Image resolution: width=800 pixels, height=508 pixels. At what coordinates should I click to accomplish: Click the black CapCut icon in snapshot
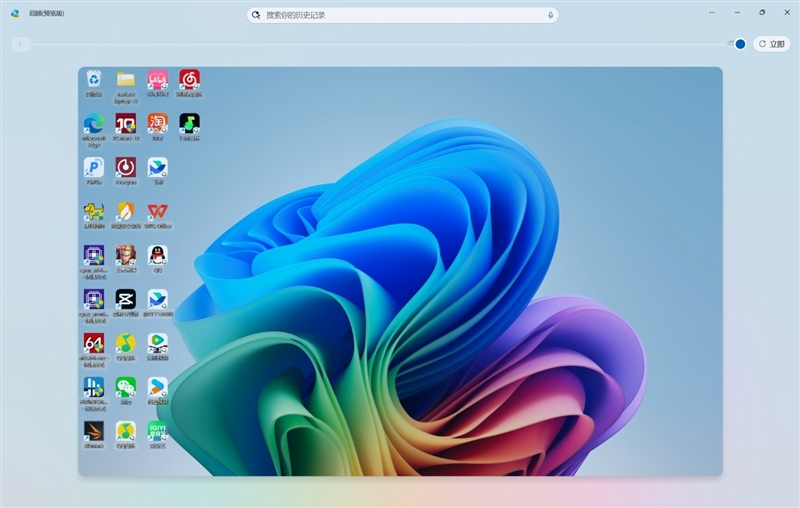coord(126,300)
